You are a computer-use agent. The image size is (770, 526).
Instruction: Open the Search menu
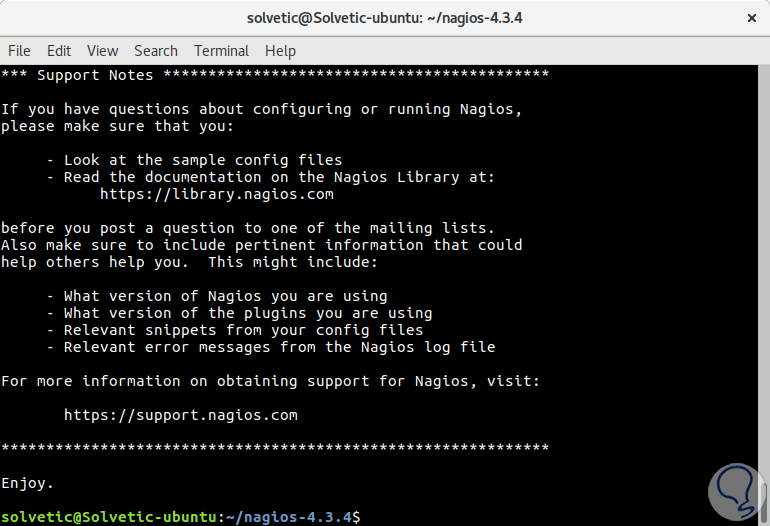[155, 50]
